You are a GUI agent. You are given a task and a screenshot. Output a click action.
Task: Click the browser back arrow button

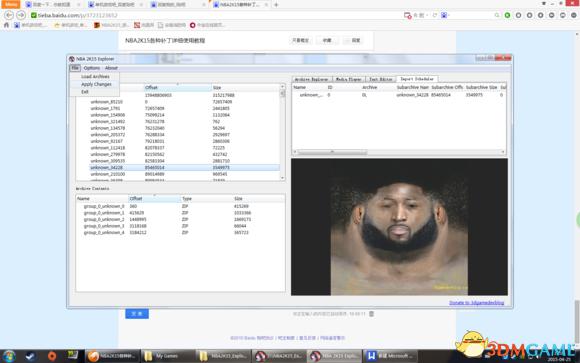click(x=9, y=15)
